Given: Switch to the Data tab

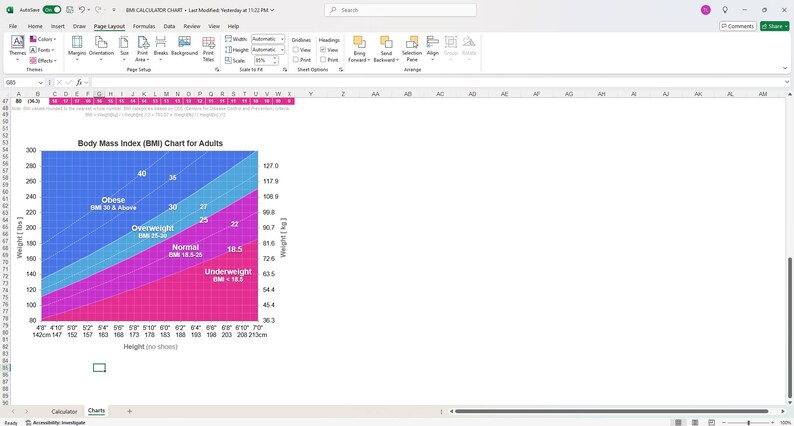Looking at the screenshot, I should 169,26.
